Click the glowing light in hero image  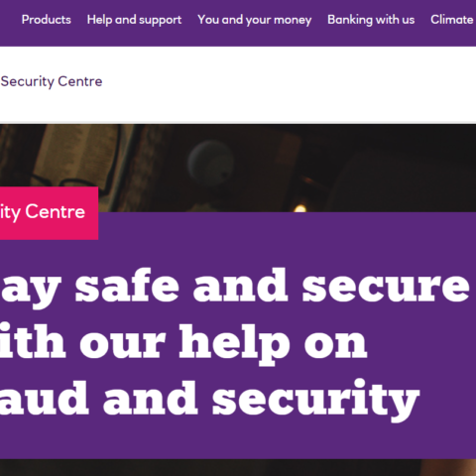click(299, 208)
